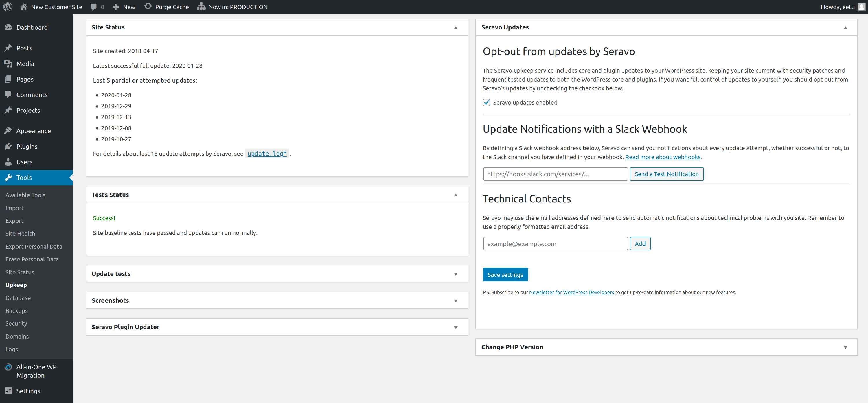Open Export Personal Data submenu item
The image size is (868, 403).
[34, 246]
